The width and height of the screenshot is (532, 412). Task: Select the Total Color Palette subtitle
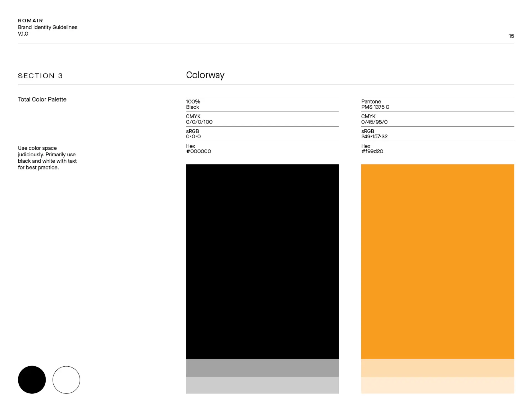42,99
